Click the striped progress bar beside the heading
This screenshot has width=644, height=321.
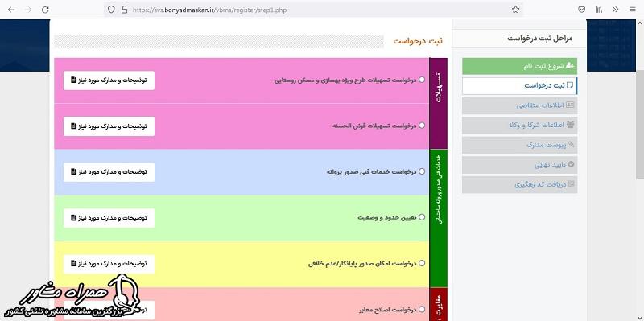[x=219, y=42]
